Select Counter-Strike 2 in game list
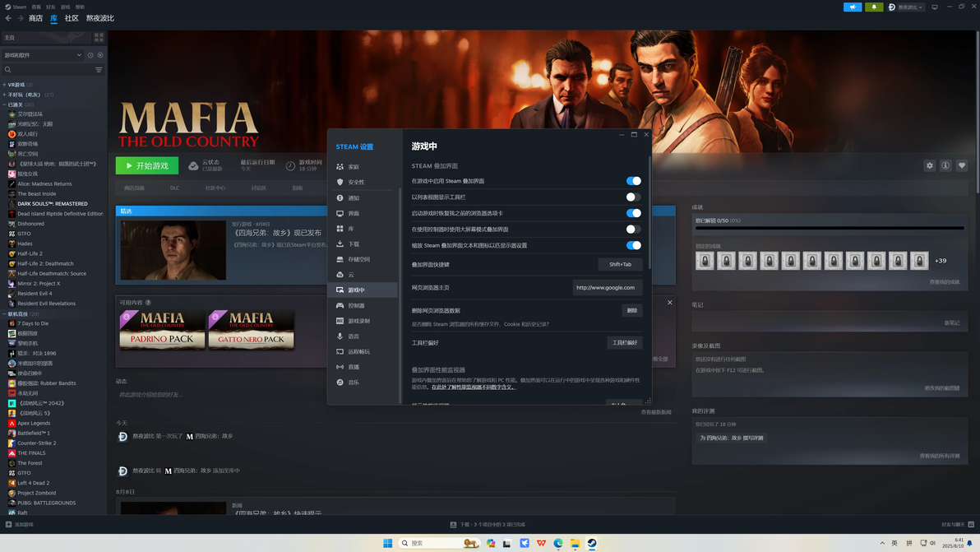 click(37, 443)
